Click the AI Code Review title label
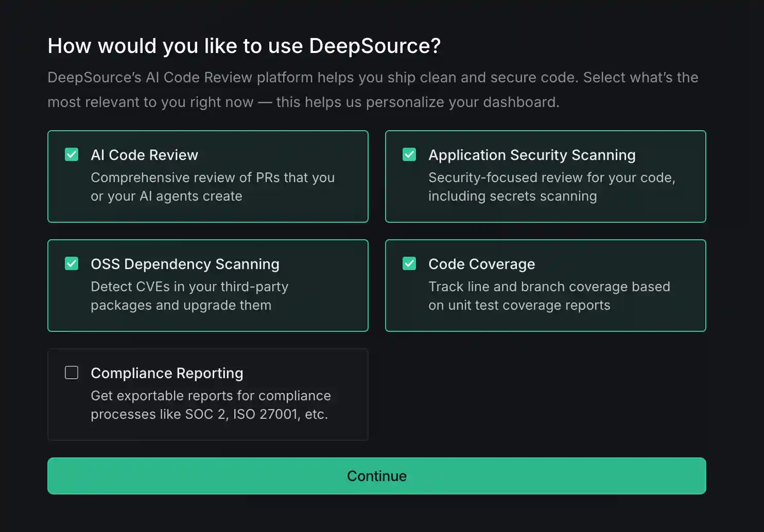This screenshot has width=764, height=532. 144,155
